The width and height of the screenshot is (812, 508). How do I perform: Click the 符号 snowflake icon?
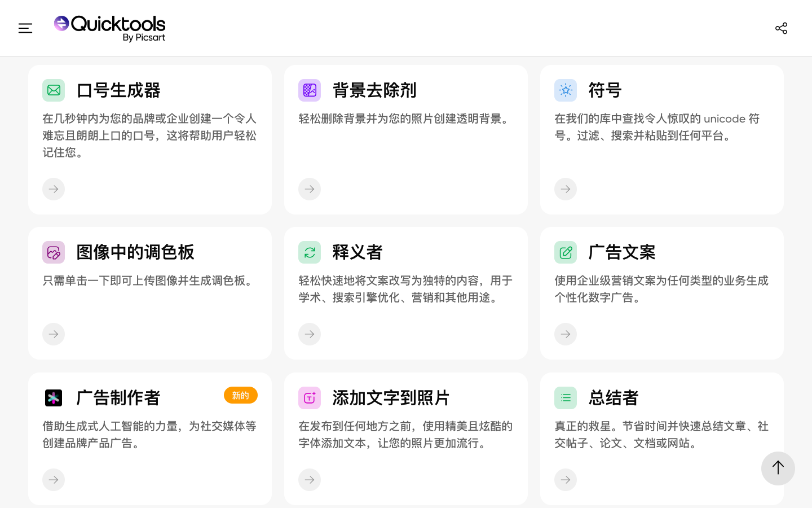pos(566,90)
